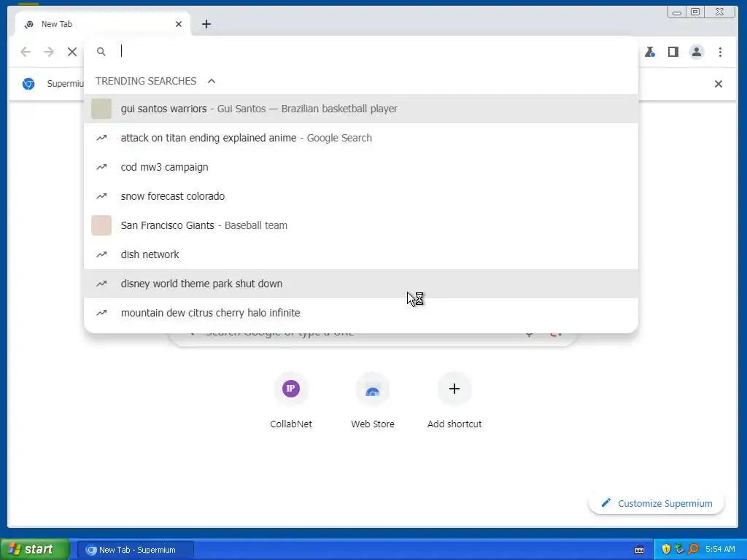
Task: Open the profile avatar menu
Action: point(697,52)
